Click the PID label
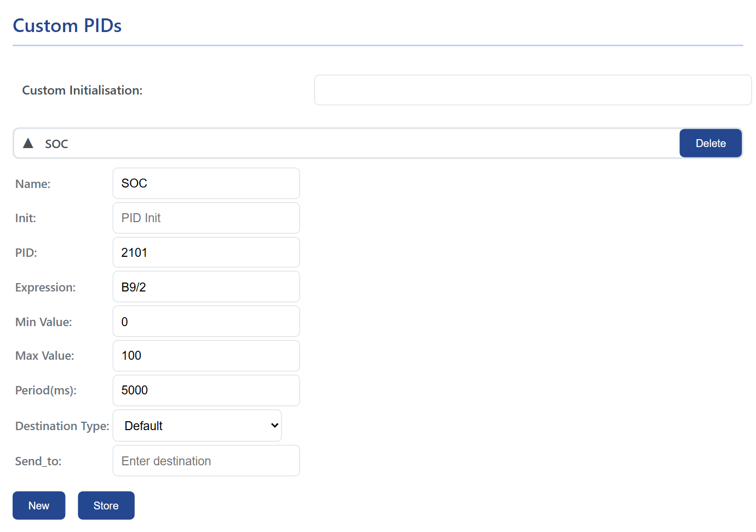 point(26,253)
